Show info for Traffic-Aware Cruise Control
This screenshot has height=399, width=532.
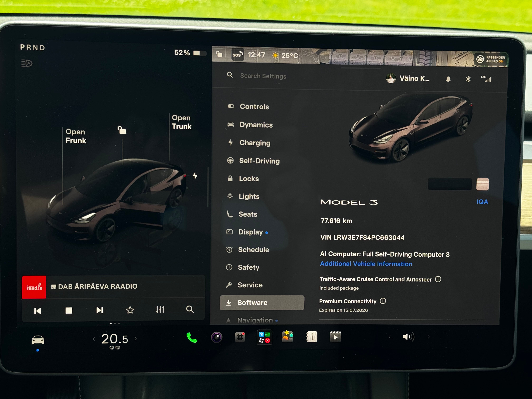[438, 279]
